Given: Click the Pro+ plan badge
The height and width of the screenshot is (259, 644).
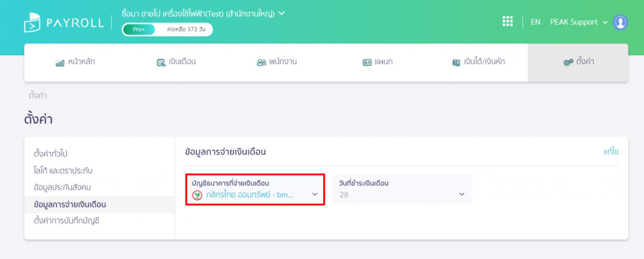Looking at the screenshot, I should (x=139, y=29).
